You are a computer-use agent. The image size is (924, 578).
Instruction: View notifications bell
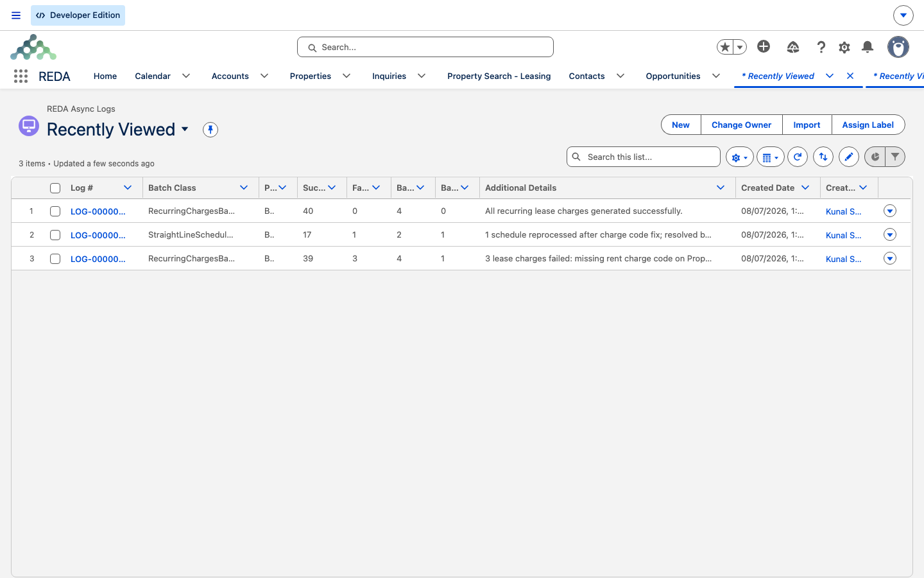[x=868, y=47]
